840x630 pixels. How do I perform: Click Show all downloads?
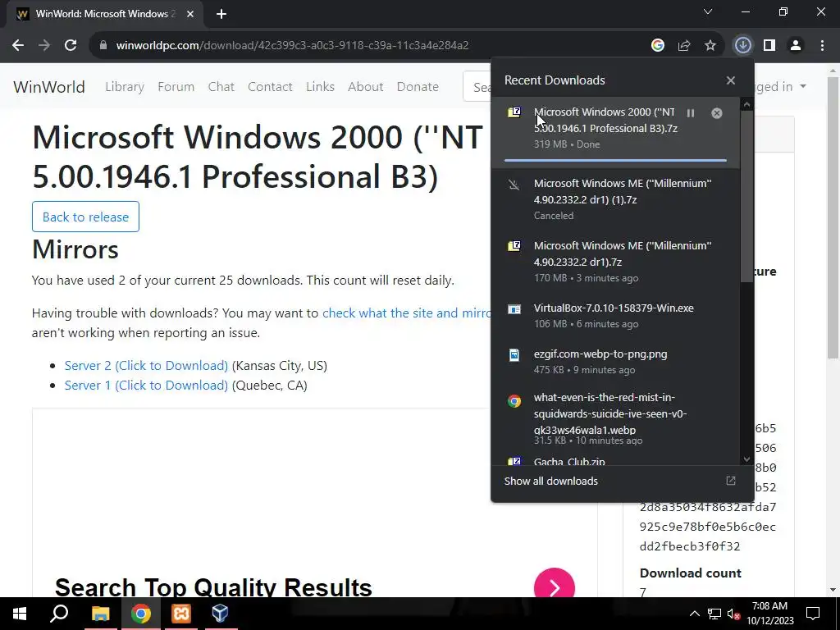pyautogui.click(x=550, y=481)
